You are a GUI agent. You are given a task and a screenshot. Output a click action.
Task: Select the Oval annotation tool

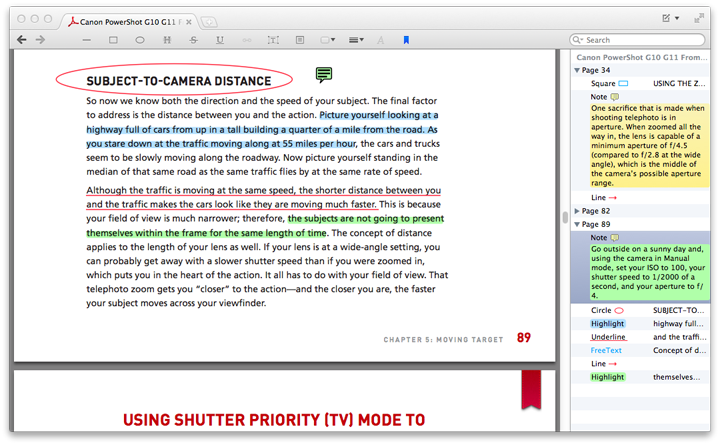coord(140,40)
